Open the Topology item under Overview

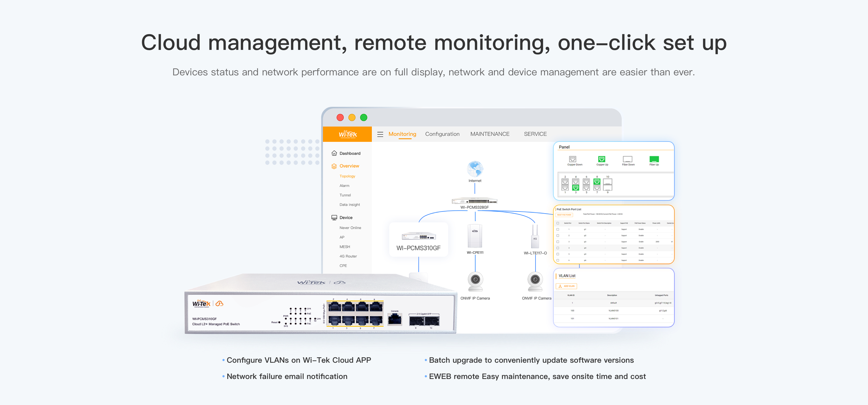pos(347,176)
